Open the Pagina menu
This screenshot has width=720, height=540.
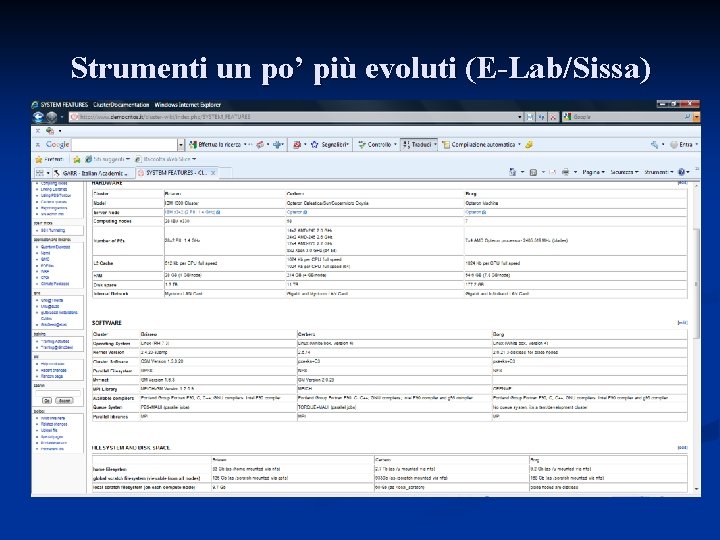click(x=593, y=172)
